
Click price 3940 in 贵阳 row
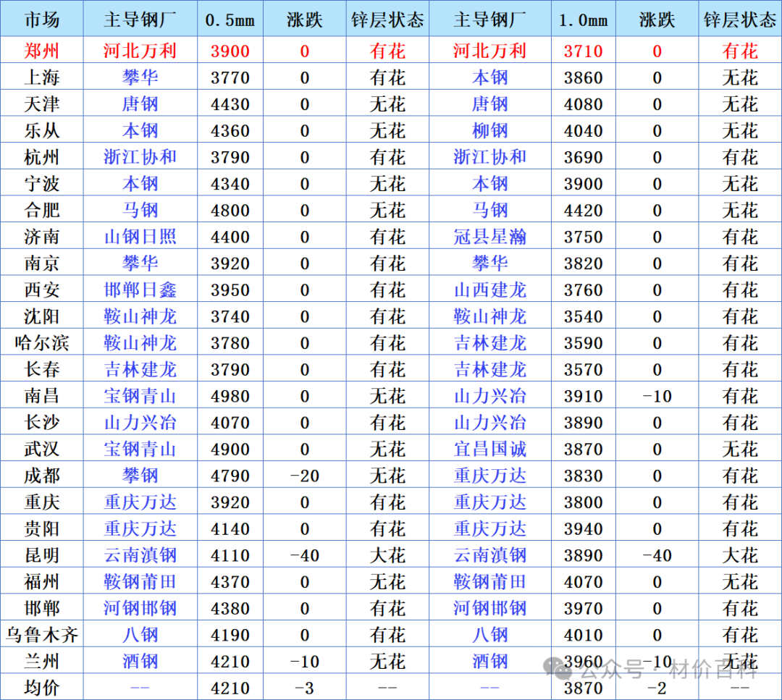584,529
